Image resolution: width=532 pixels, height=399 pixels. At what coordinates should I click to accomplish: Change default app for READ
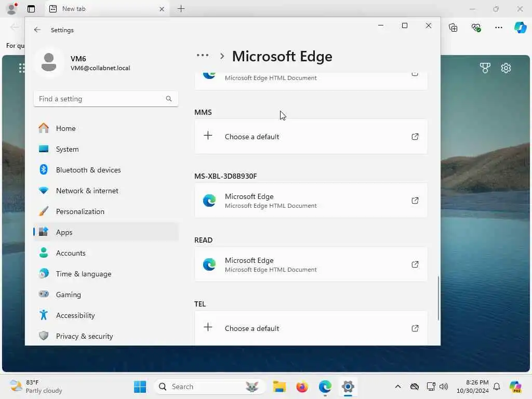pyautogui.click(x=311, y=264)
